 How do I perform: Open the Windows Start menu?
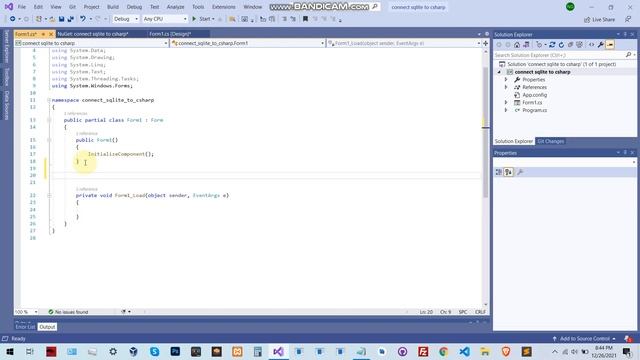[x=10, y=351]
